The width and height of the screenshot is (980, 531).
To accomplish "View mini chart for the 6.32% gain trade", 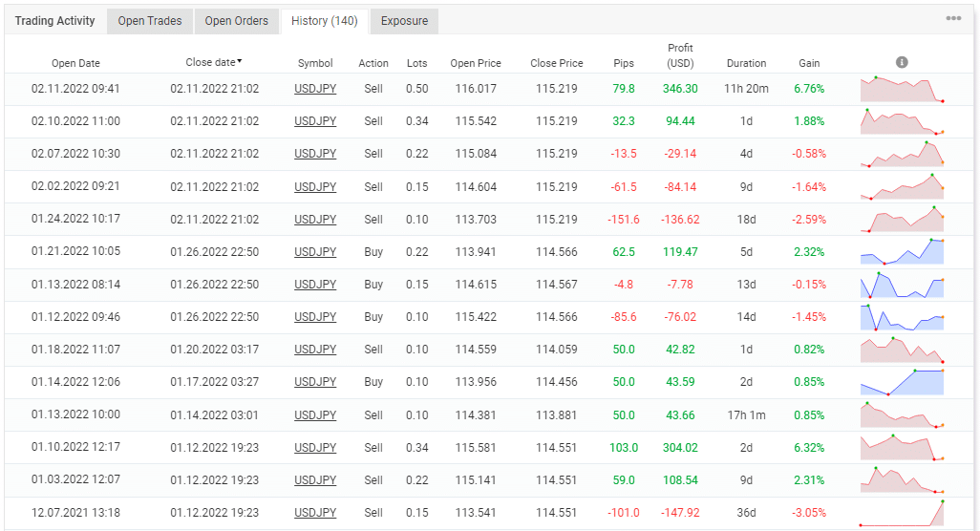I will pyautogui.click(x=902, y=447).
